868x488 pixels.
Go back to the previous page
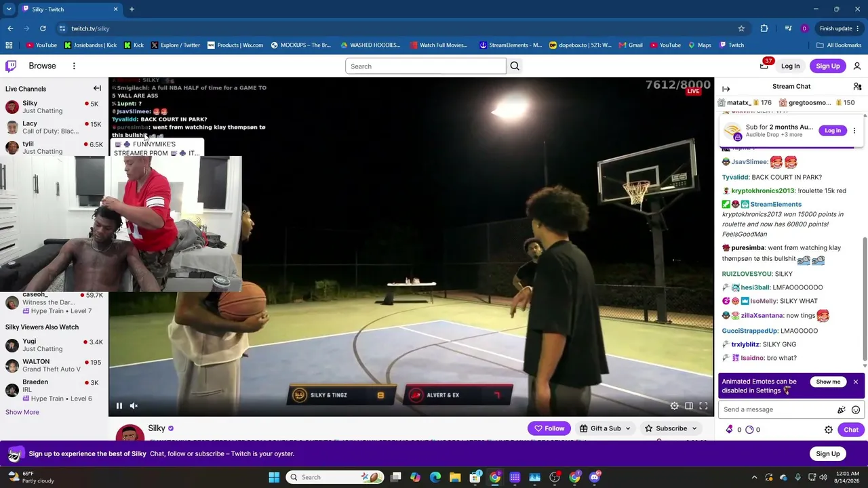click(x=10, y=28)
